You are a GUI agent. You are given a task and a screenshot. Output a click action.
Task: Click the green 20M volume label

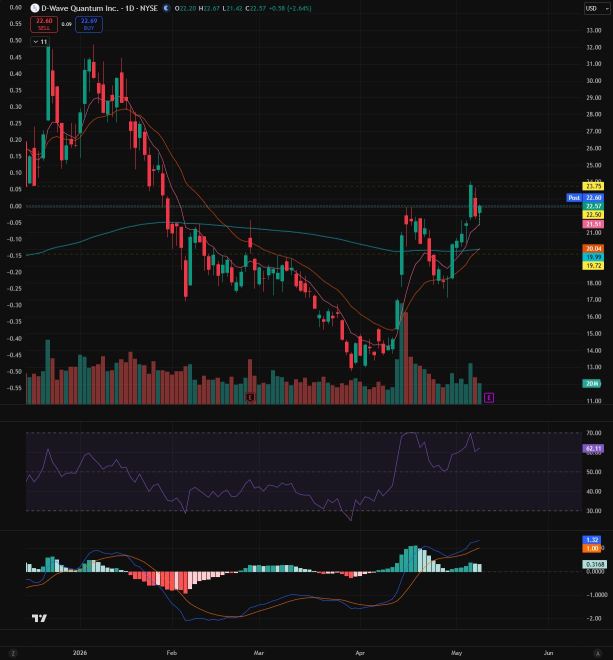point(592,383)
